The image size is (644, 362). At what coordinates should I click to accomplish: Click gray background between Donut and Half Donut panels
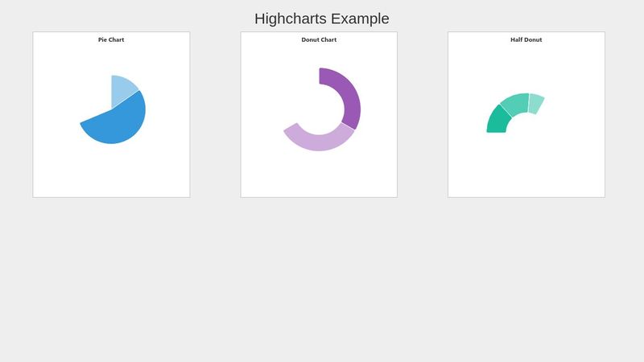coord(423,114)
